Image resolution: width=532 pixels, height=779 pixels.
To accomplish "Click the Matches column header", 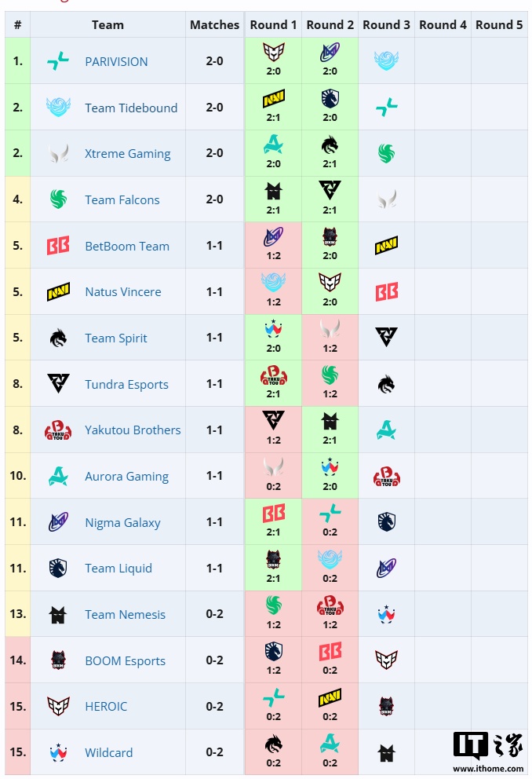I will coord(214,24).
